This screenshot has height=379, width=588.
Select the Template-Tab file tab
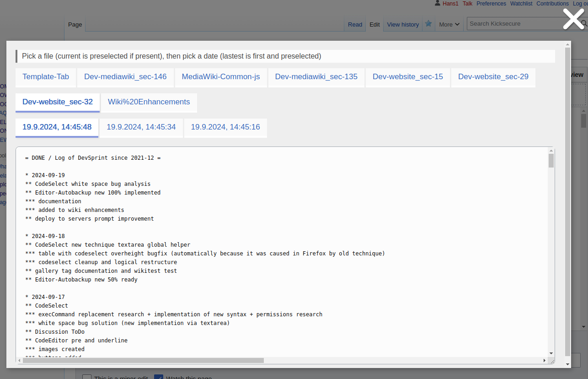click(x=46, y=77)
